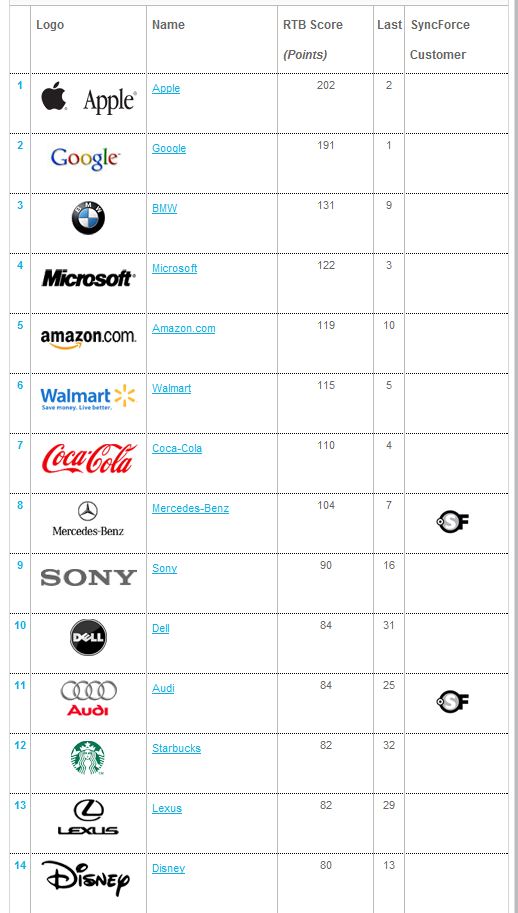
Task: Follow the Disney text link
Action: coord(168,868)
